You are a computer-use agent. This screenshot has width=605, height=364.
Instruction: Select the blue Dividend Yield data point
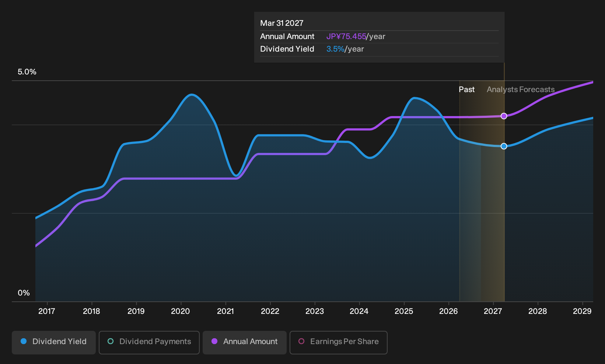[504, 146]
